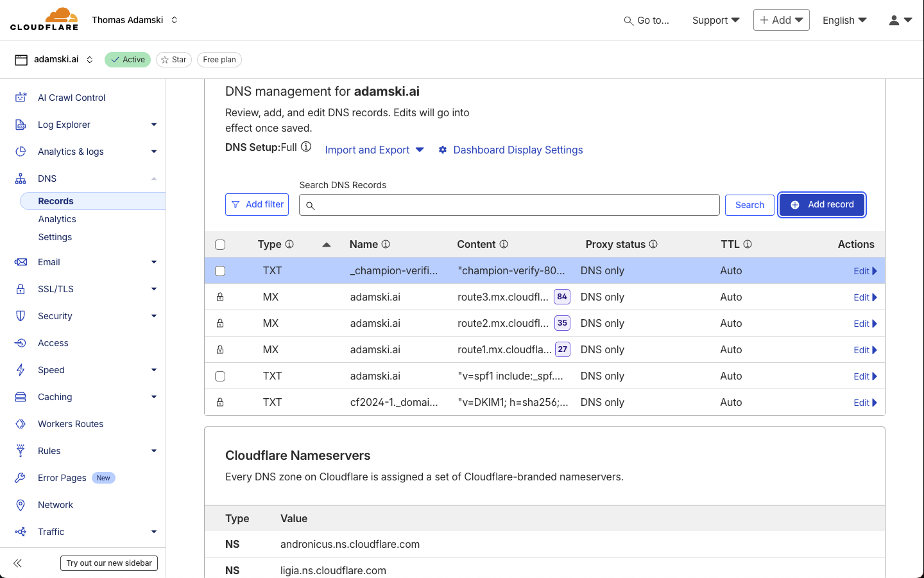This screenshot has height=578, width=924.
Task: Expand the Add dropdown in the top bar
Action: point(781,20)
